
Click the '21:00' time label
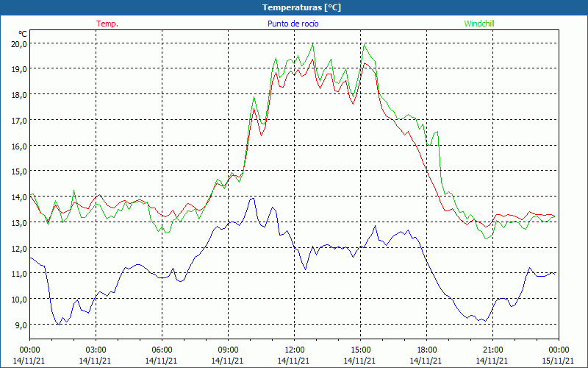492,350
